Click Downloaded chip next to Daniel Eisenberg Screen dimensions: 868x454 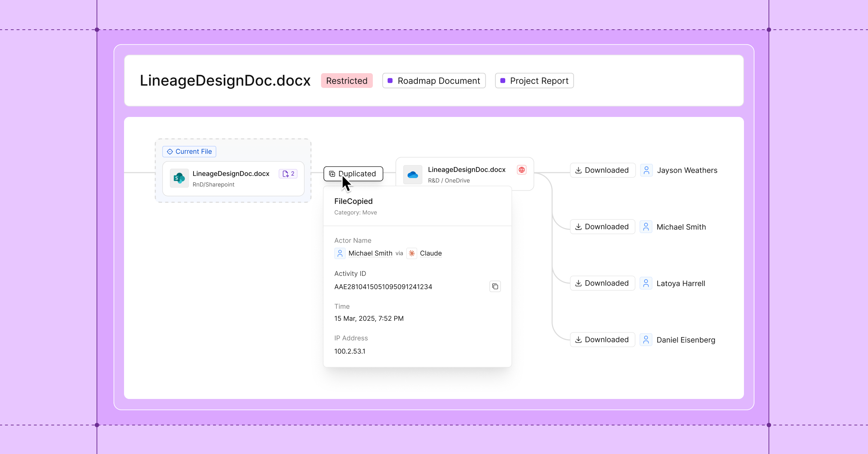pos(602,340)
